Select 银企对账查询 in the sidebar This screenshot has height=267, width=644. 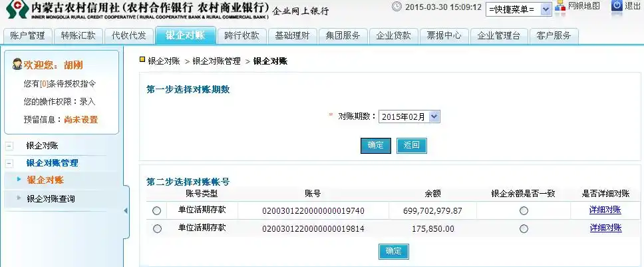click(x=51, y=199)
